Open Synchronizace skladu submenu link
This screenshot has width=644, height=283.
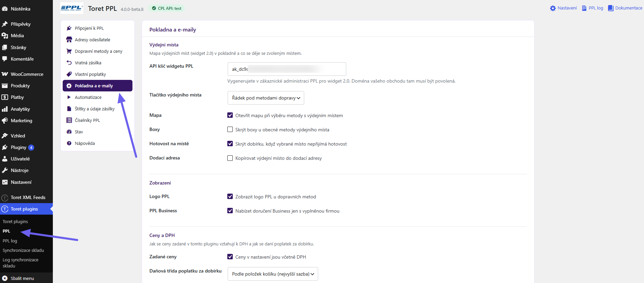click(23, 250)
